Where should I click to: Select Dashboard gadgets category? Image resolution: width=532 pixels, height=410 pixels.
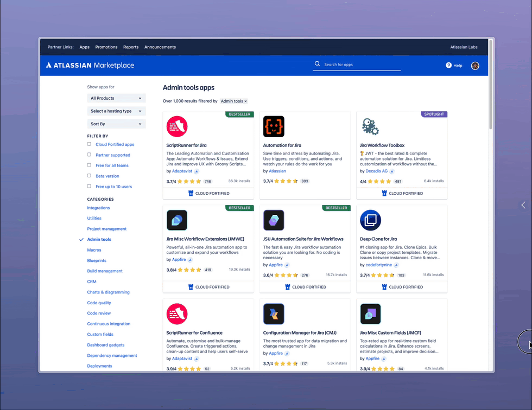pos(106,345)
